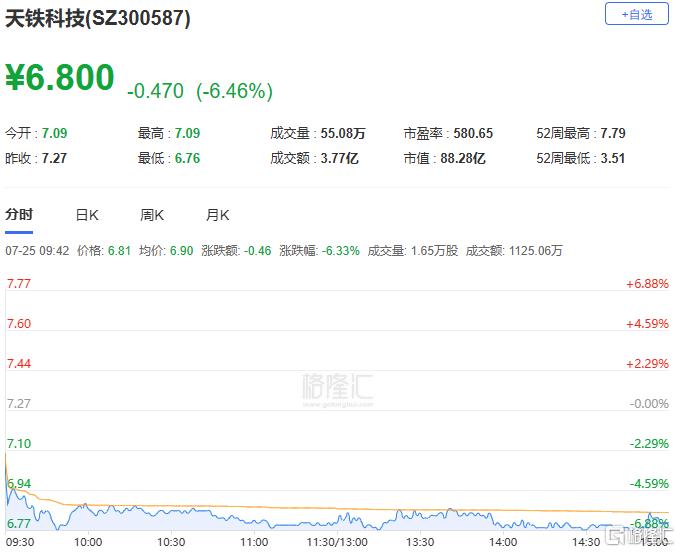The width and height of the screenshot is (680, 552).
Task: Click chart info 均价 6.90
Action: click(166, 251)
